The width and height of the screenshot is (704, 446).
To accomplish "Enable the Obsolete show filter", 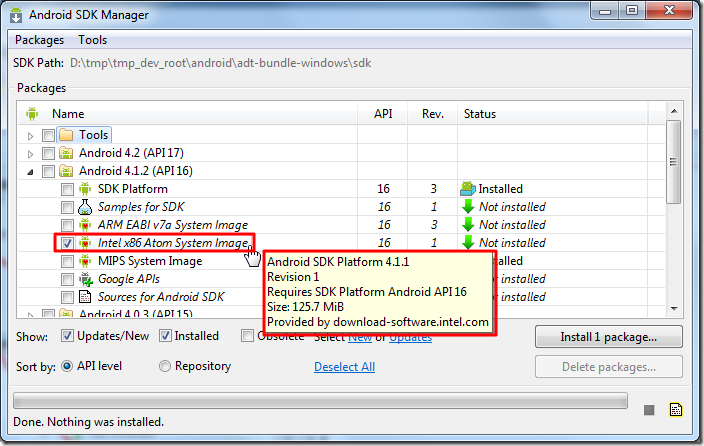I will click(x=247, y=336).
